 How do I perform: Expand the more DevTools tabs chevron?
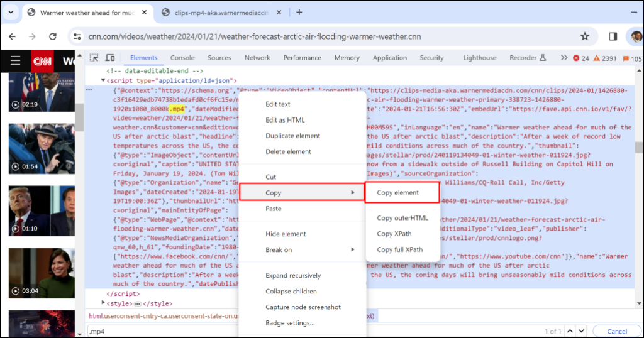point(563,58)
